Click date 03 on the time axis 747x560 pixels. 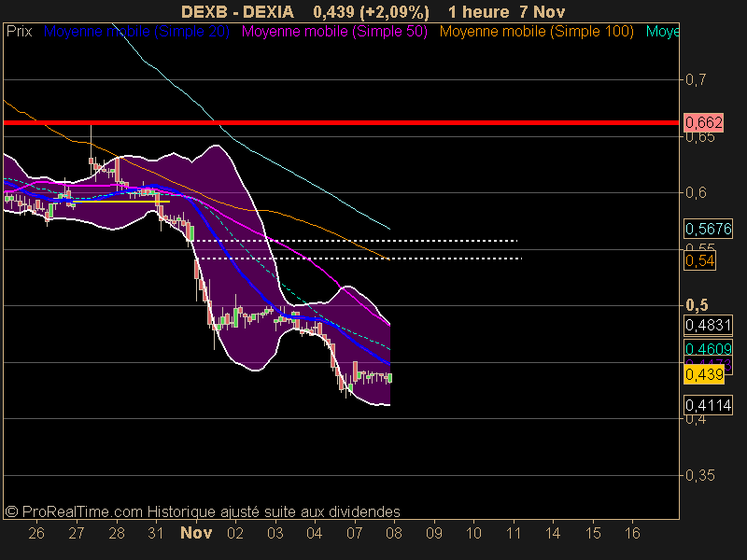[275, 533]
